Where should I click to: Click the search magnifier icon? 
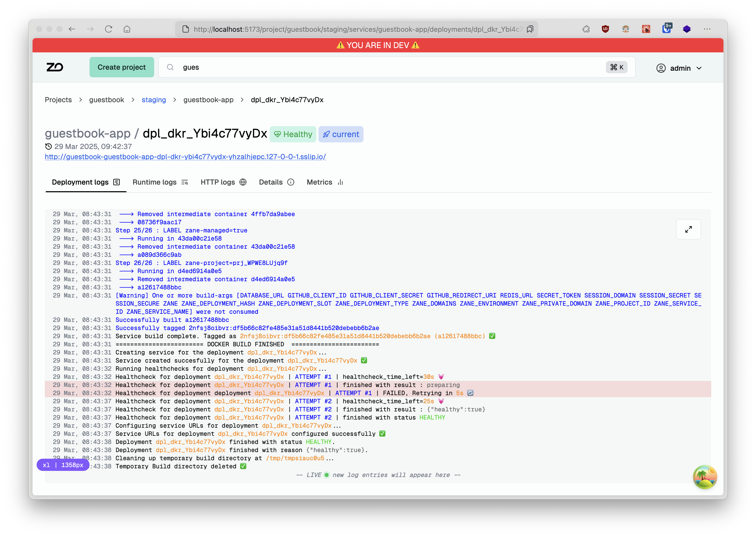[170, 67]
